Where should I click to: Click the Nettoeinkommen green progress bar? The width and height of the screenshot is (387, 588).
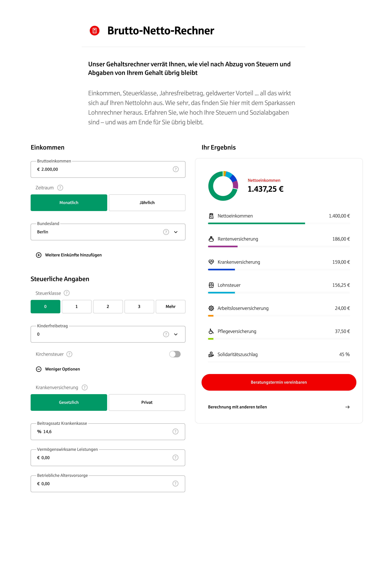(256, 223)
